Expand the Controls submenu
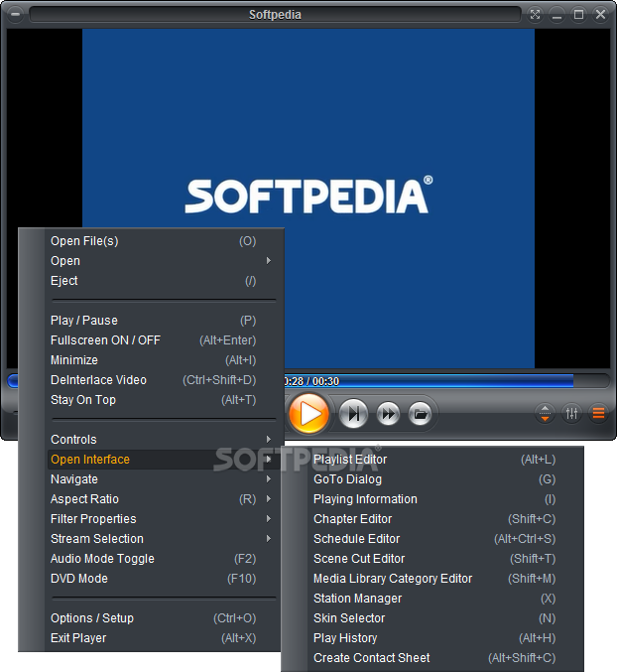Image resolution: width=617 pixels, height=672 pixels. [163, 440]
